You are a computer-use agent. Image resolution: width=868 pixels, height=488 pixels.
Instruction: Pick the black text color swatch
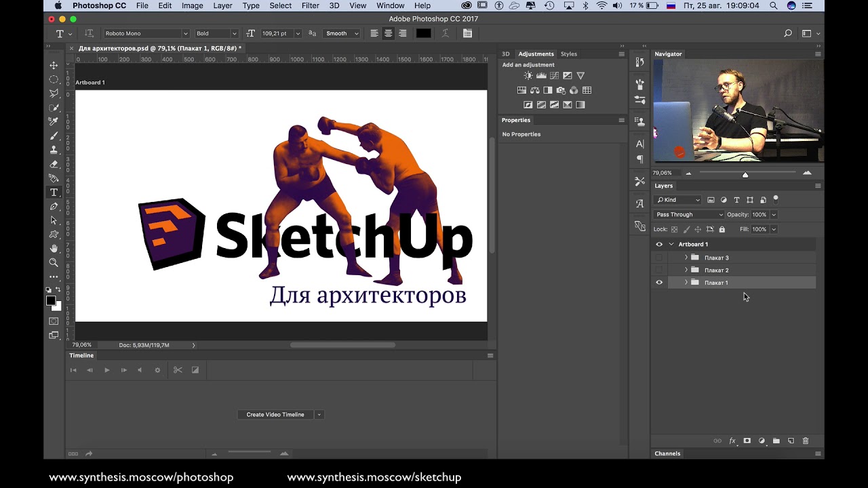pyautogui.click(x=423, y=33)
